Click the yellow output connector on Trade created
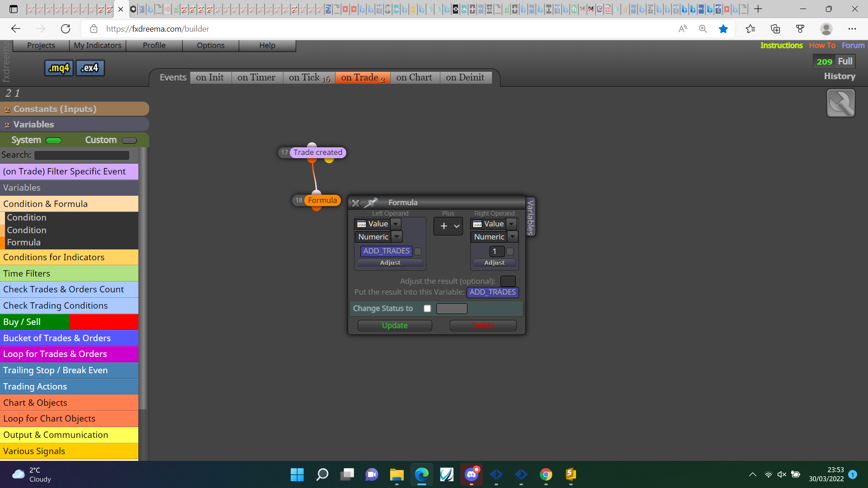The height and width of the screenshot is (488, 868). [329, 160]
